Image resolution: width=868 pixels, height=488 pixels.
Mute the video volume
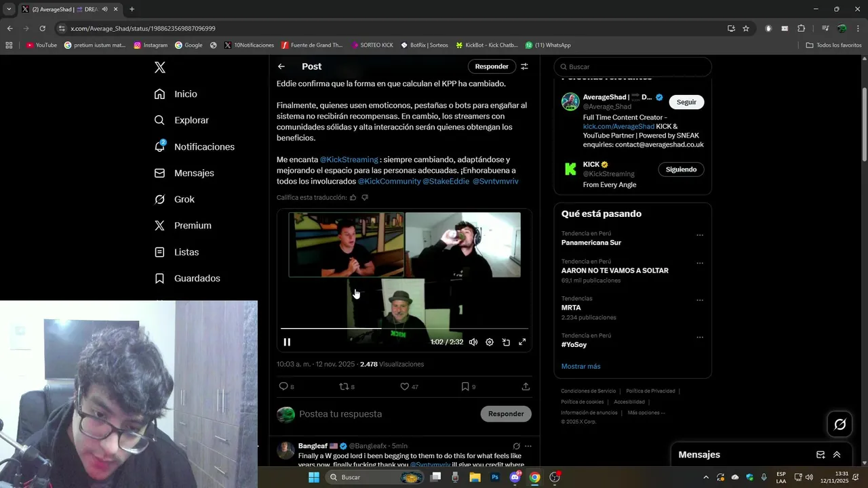click(x=473, y=342)
